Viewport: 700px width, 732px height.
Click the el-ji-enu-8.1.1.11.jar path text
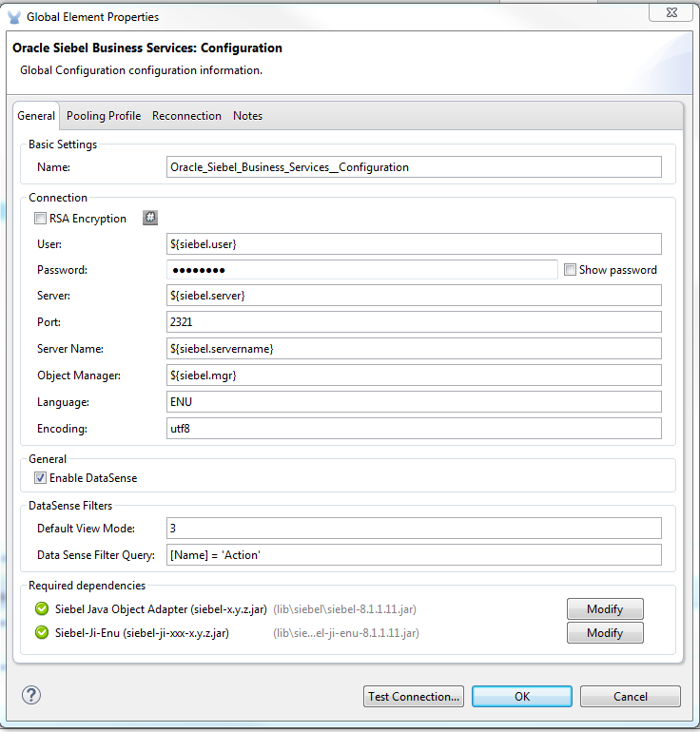click(x=346, y=633)
